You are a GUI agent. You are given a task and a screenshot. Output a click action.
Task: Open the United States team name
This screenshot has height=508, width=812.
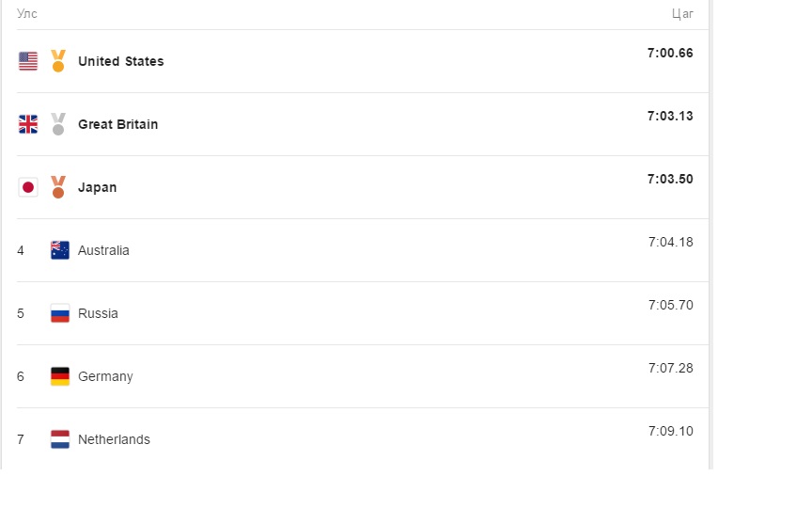pyautogui.click(x=120, y=61)
